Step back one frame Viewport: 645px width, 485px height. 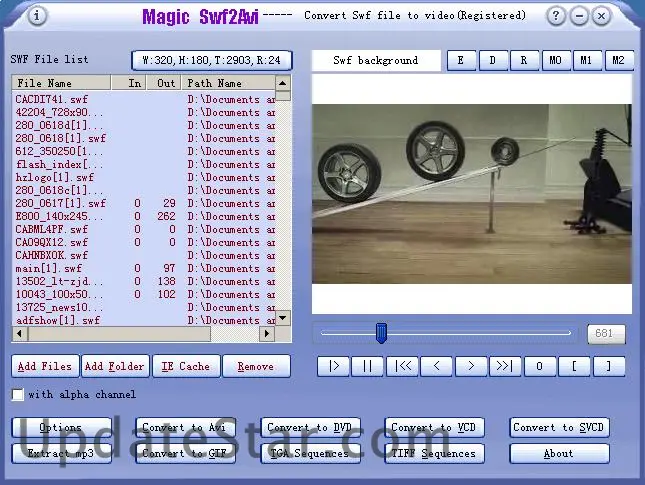(437, 366)
